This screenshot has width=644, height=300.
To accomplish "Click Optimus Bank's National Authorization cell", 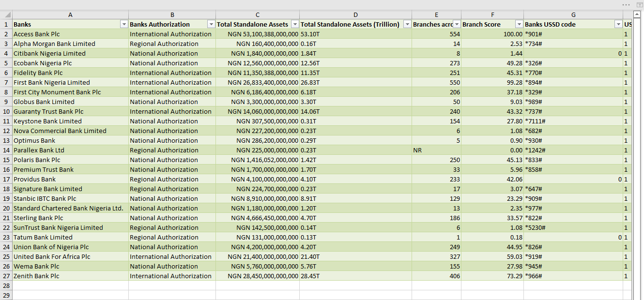I will click(x=172, y=140).
